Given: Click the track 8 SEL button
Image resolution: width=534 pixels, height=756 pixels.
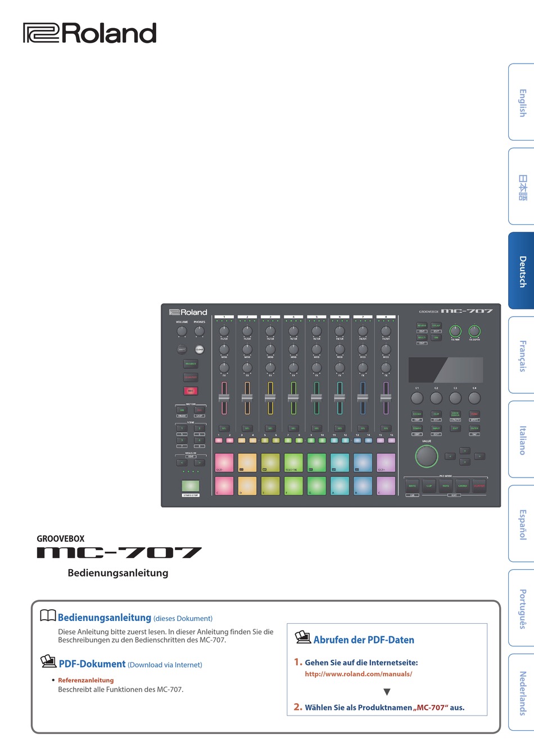Looking at the screenshot, I should click(x=386, y=428).
